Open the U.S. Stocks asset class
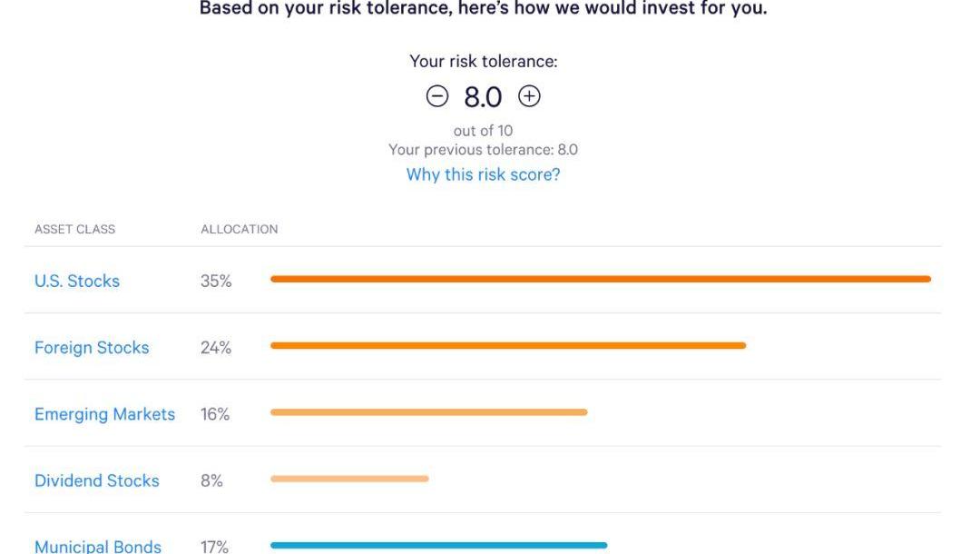Image resolution: width=980 pixels, height=554 pixels. tap(77, 281)
